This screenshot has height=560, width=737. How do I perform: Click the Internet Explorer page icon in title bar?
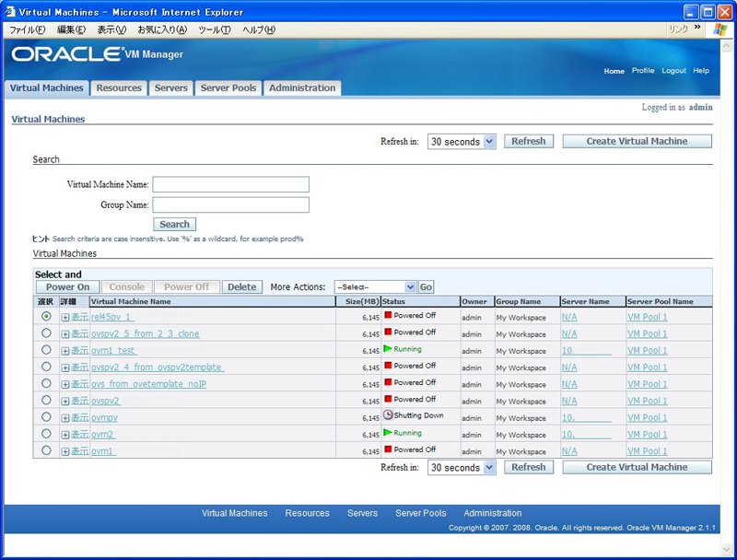pyautogui.click(x=10, y=11)
